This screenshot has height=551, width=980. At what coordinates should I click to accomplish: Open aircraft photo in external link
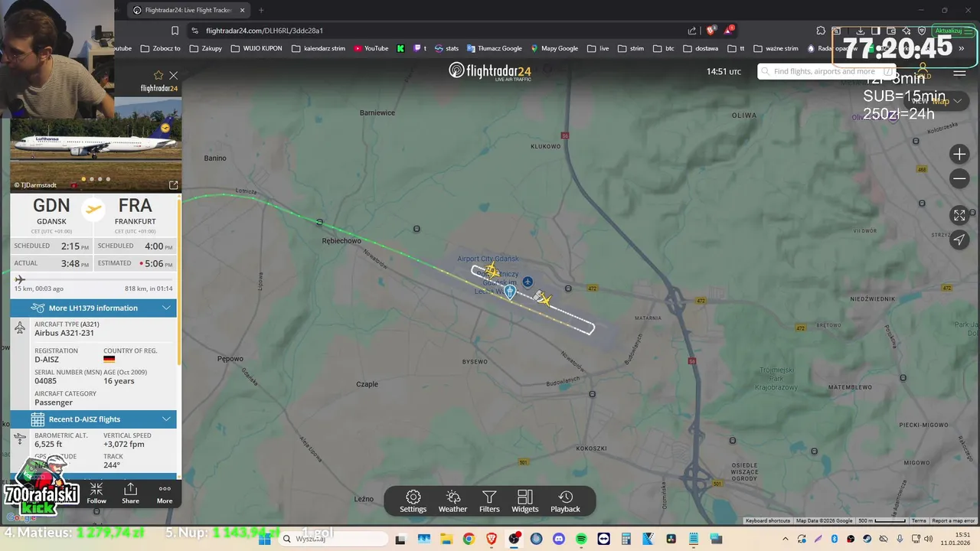click(174, 185)
